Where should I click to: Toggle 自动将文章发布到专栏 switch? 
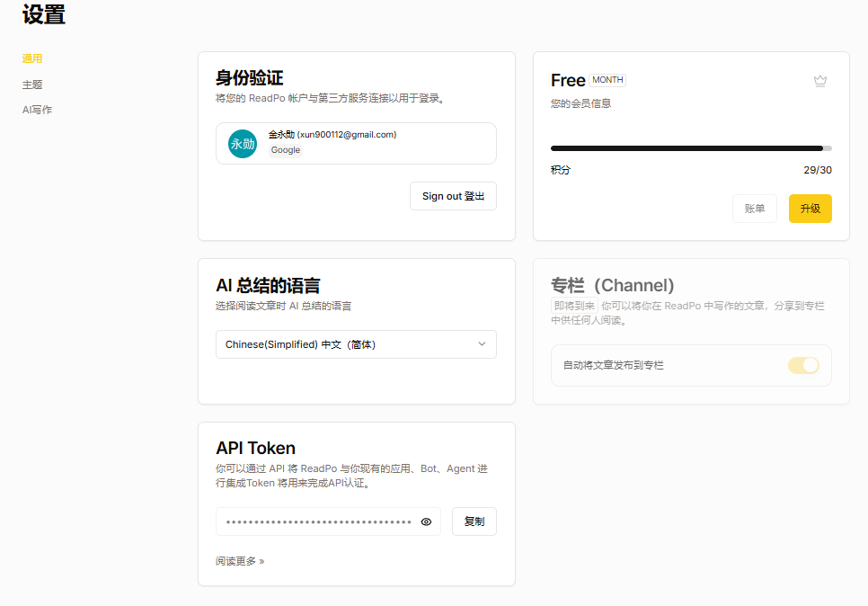[803, 366]
